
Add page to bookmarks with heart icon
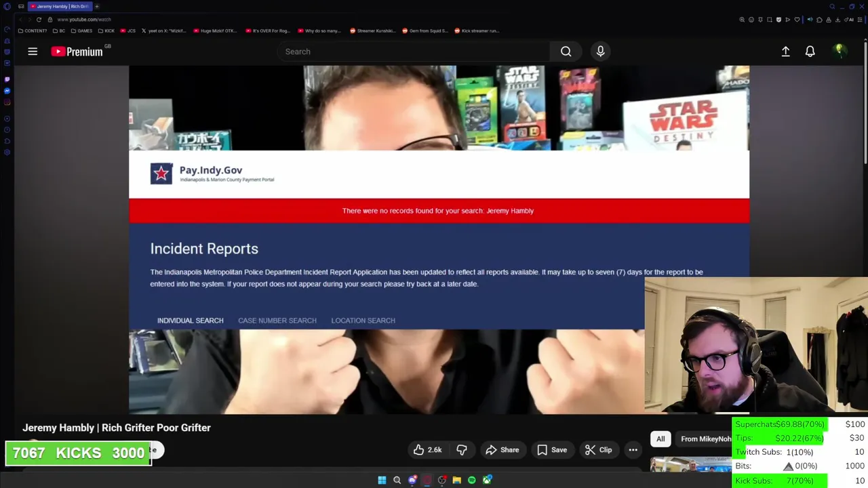tap(797, 20)
